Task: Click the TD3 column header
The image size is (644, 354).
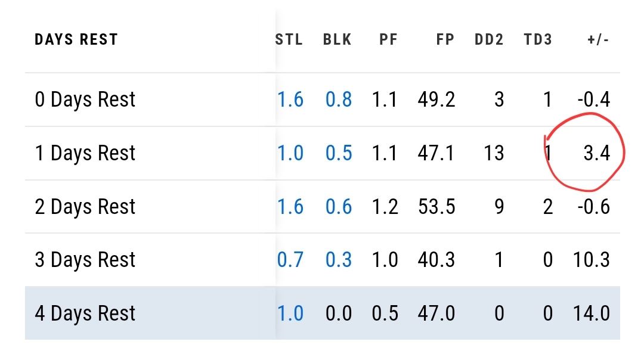Action: (x=538, y=40)
